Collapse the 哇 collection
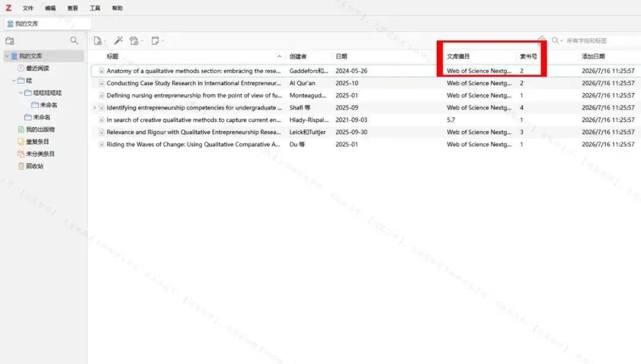The width and height of the screenshot is (641, 364). [14, 81]
